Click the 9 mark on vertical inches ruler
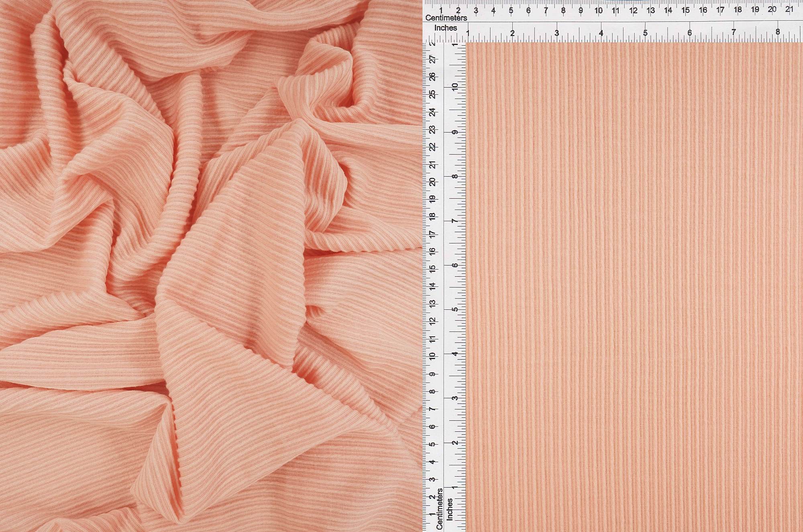Image resolution: width=803 pixels, height=532 pixels. [x=455, y=132]
